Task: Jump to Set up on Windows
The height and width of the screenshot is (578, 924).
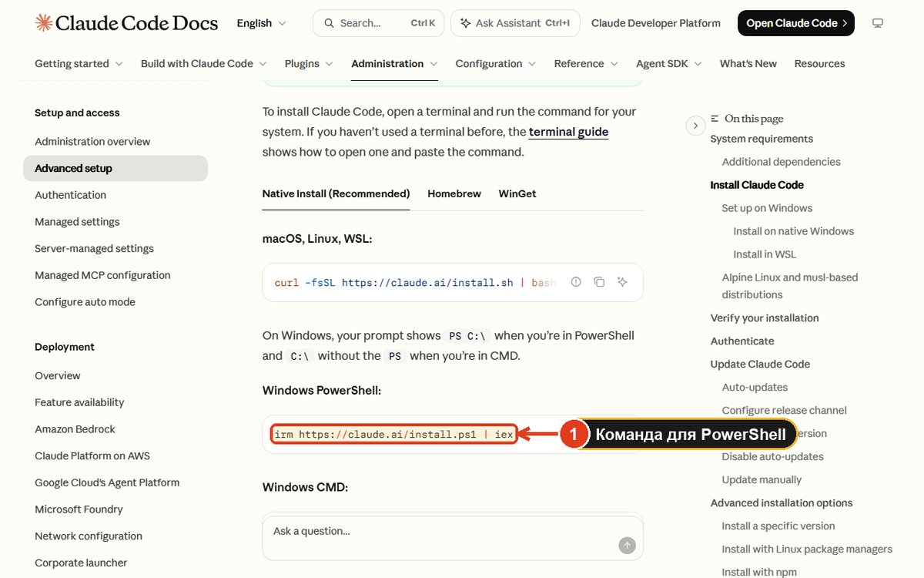Action: [x=767, y=208]
